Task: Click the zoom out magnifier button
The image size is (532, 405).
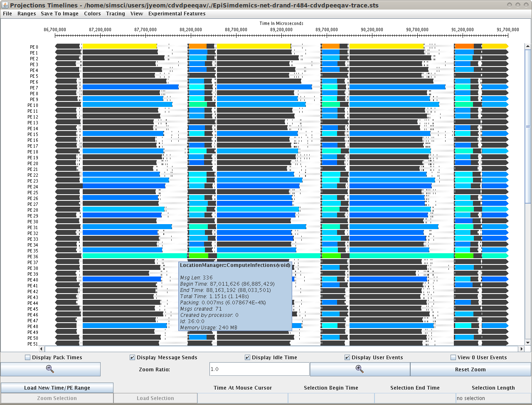Action: pyautogui.click(x=50, y=369)
